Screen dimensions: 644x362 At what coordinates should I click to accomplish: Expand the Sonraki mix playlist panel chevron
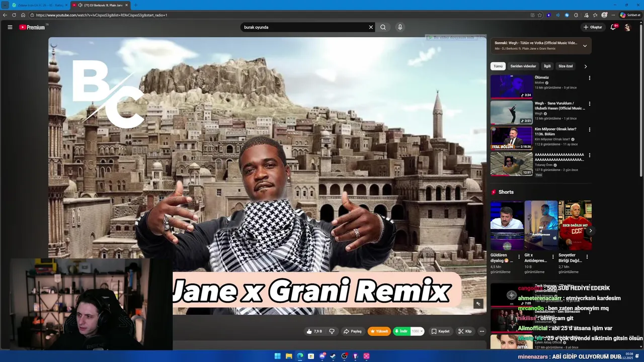[x=585, y=46]
